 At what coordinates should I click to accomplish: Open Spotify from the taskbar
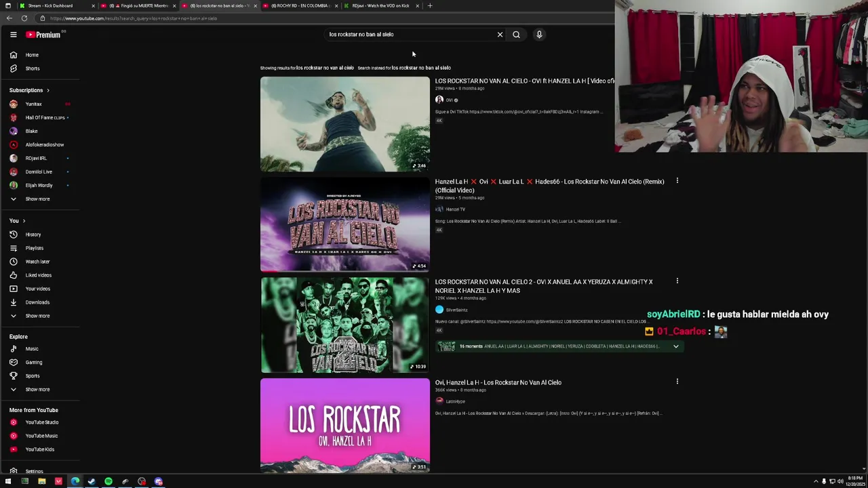[x=108, y=482]
